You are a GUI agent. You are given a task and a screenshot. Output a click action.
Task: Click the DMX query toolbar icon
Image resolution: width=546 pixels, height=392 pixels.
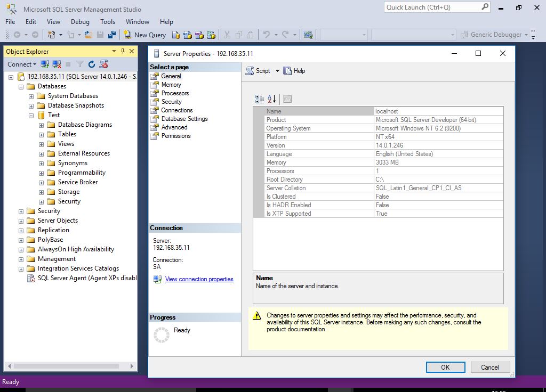click(199, 35)
